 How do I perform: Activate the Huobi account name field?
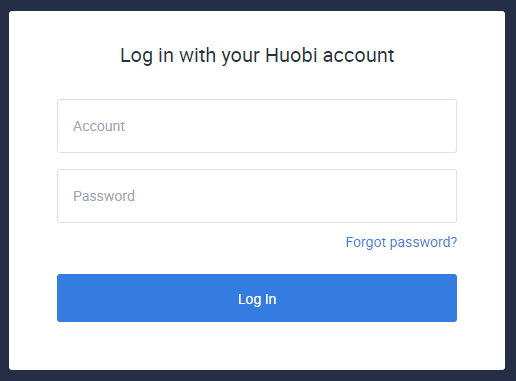point(257,126)
